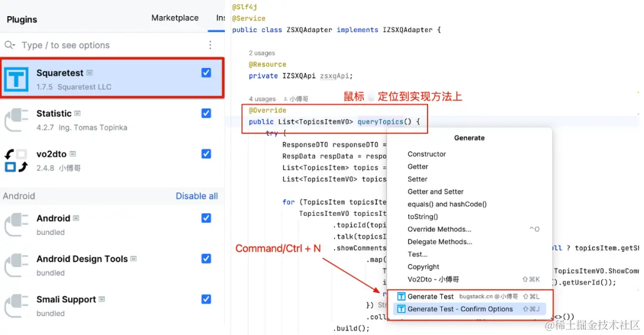The height and width of the screenshot is (335, 644).
Task: Click the Android plugin icon
Action: click(16, 225)
